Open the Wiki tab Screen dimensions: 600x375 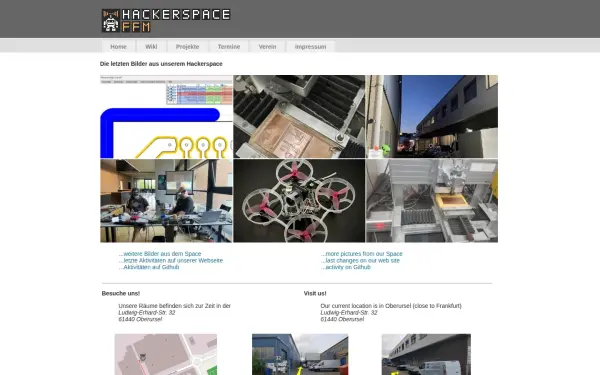[x=151, y=47]
